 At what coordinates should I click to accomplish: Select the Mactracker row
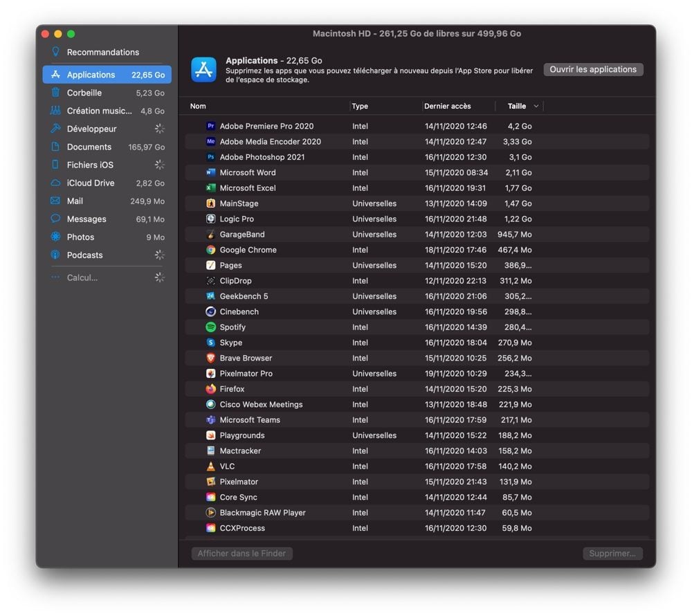(x=417, y=451)
